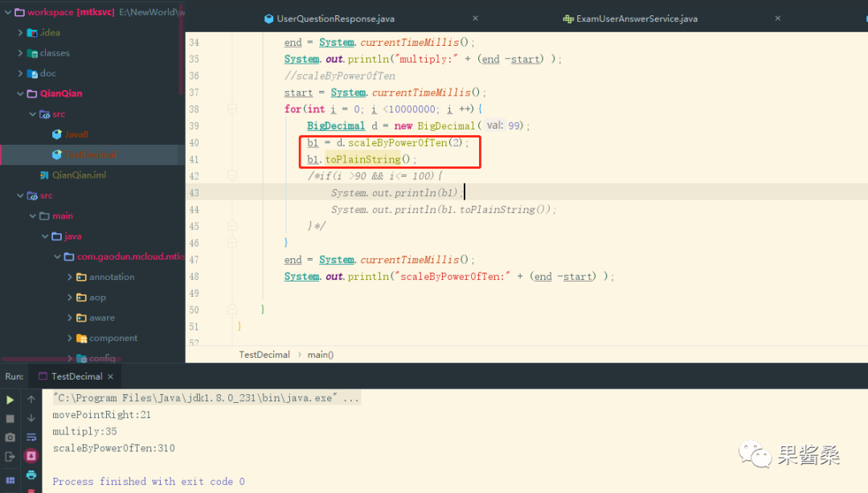This screenshot has height=493, width=868.
Task: Collapse the src folder under QianQian
Action: pyautogui.click(x=32, y=114)
